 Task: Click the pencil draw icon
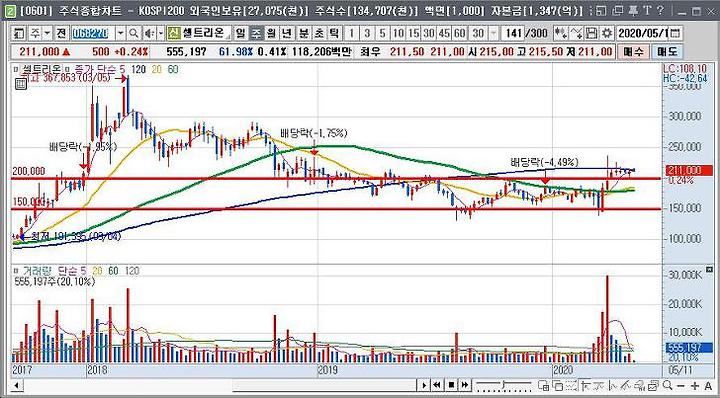point(625,386)
